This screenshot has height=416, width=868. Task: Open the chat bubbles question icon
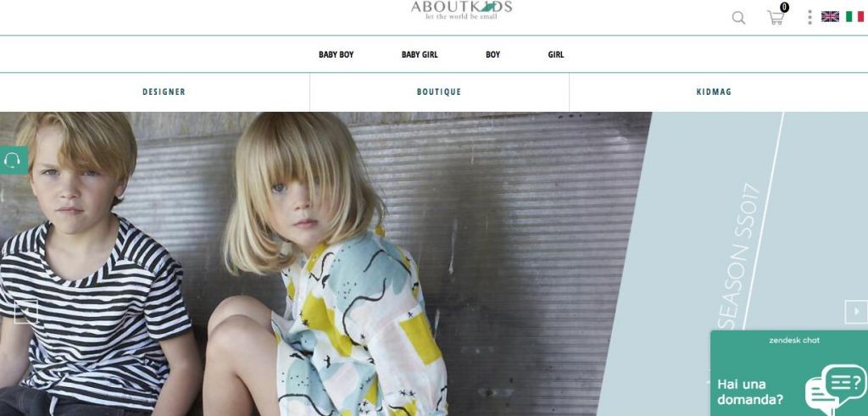point(836,388)
